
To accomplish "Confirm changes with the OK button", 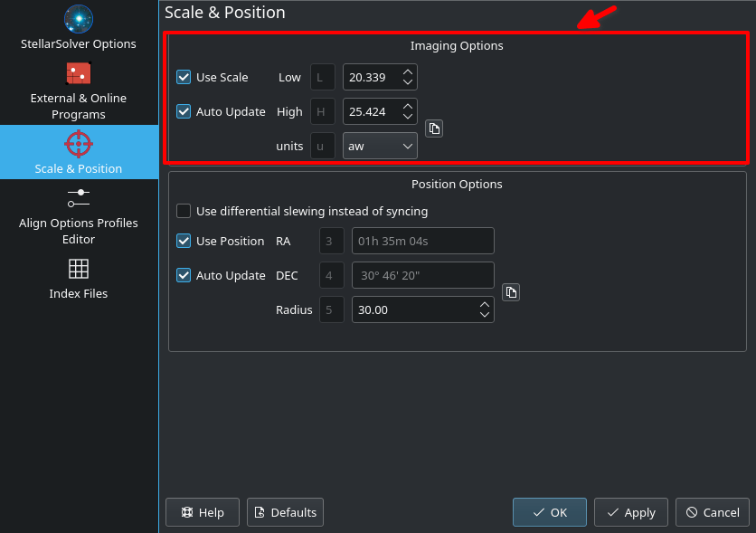I will (x=550, y=512).
